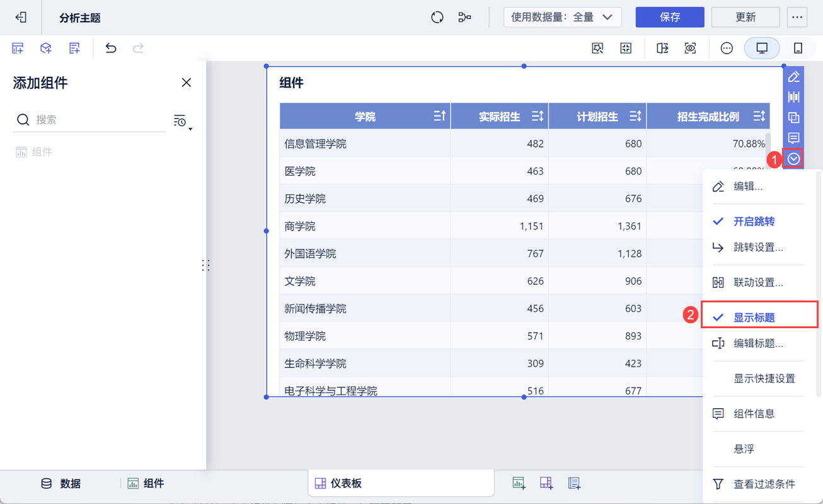Click the arrow icon beside 跳转设置
This screenshot has width=823, height=504.
coord(718,247)
